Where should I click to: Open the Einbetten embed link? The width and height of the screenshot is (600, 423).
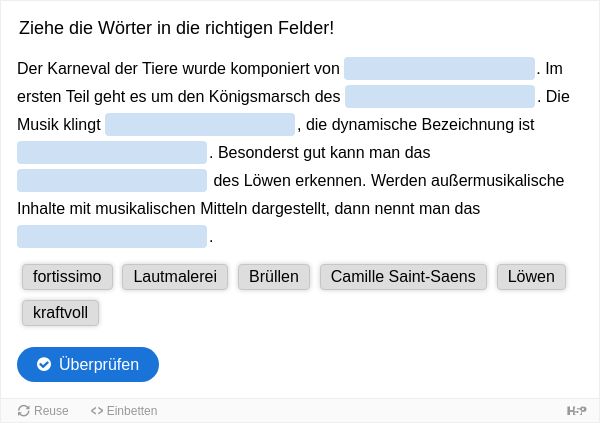pyautogui.click(x=124, y=411)
